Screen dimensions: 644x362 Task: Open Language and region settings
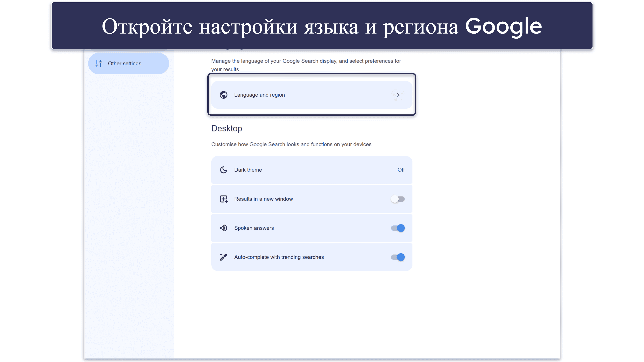pos(312,95)
